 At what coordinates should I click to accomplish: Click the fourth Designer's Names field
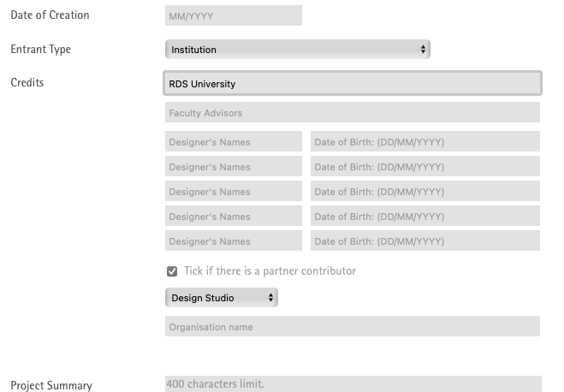[x=233, y=217]
